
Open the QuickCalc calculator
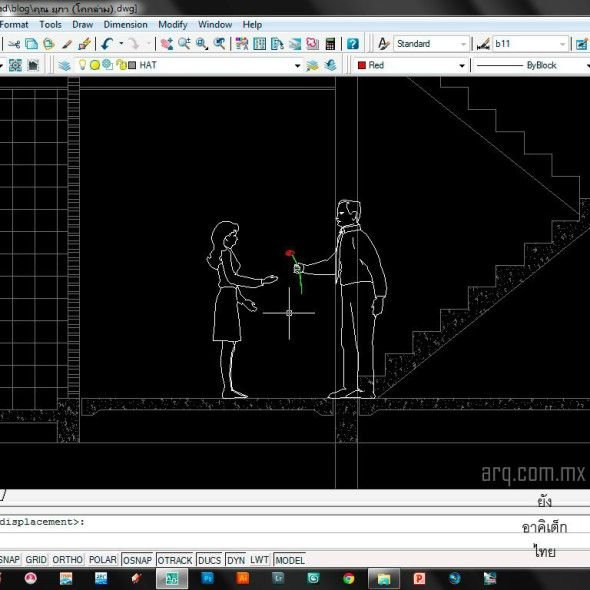click(330, 44)
